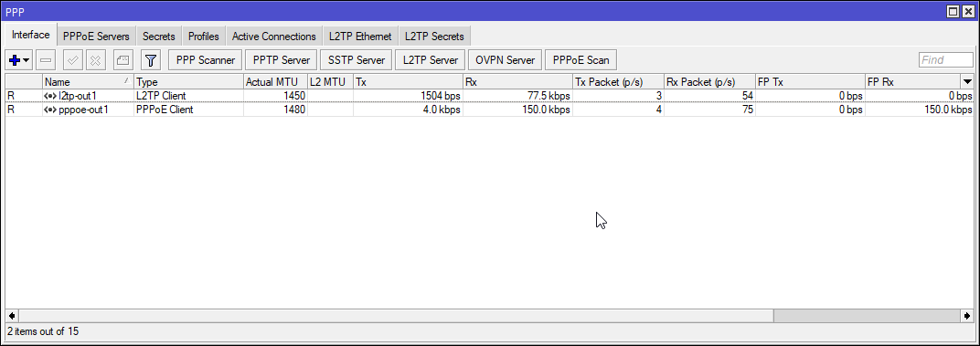This screenshot has width=980, height=346.
Task: Click the scrollbar left arrow
Action: tap(11, 315)
